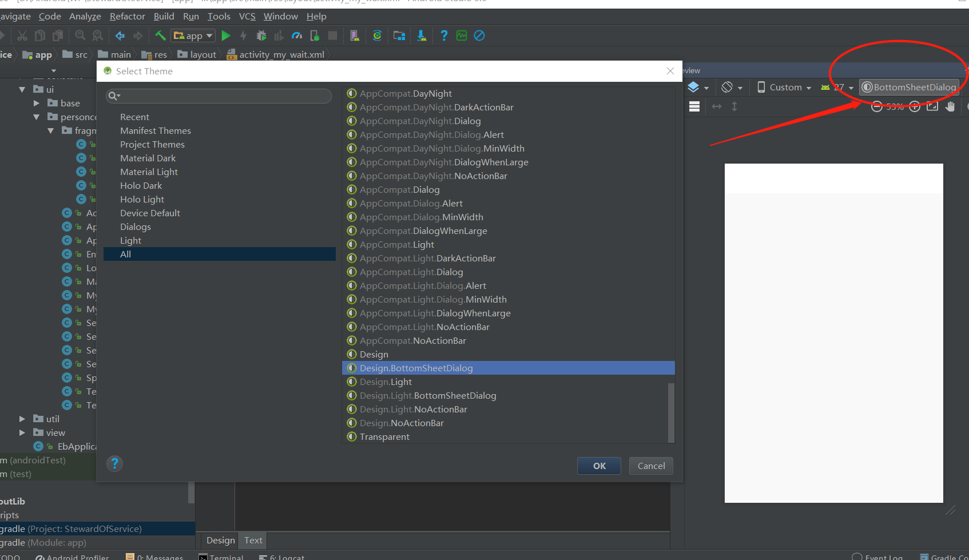This screenshot has width=969, height=560.
Task: Click the Paste clipboard icon in toolbar
Action: click(x=58, y=35)
